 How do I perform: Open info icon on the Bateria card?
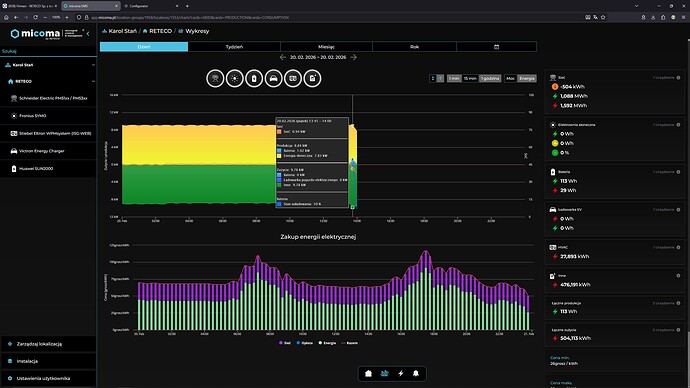coord(678,172)
